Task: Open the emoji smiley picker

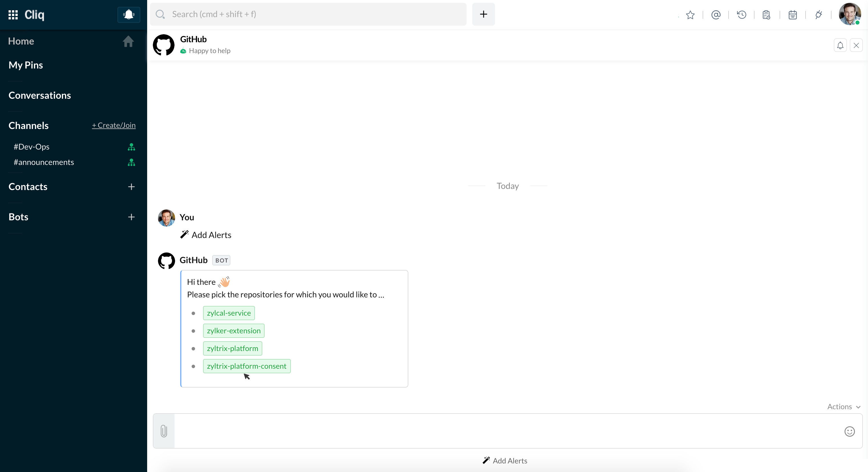Action: 849,431
